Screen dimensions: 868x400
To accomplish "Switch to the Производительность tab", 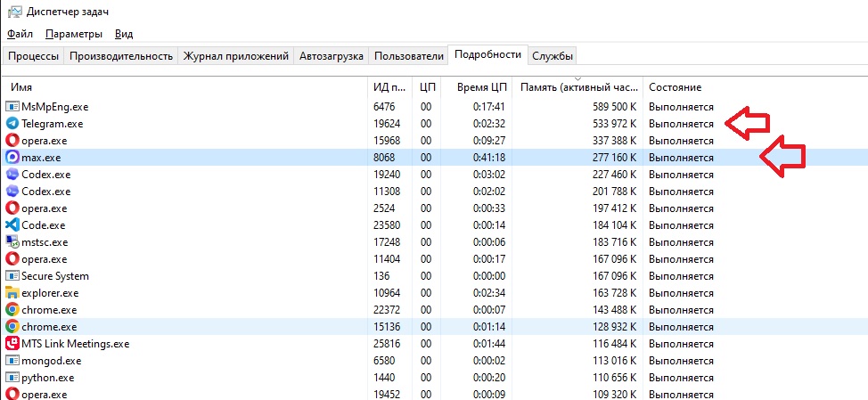I will (x=121, y=56).
